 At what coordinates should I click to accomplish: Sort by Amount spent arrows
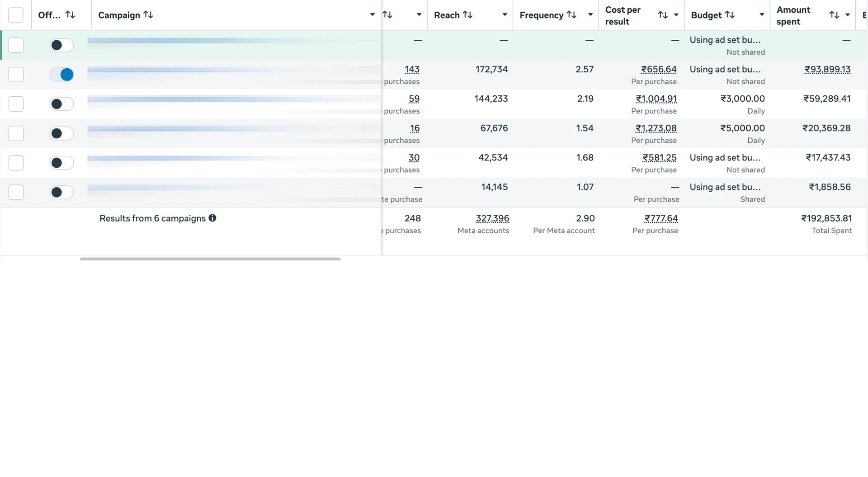pyautogui.click(x=834, y=15)
